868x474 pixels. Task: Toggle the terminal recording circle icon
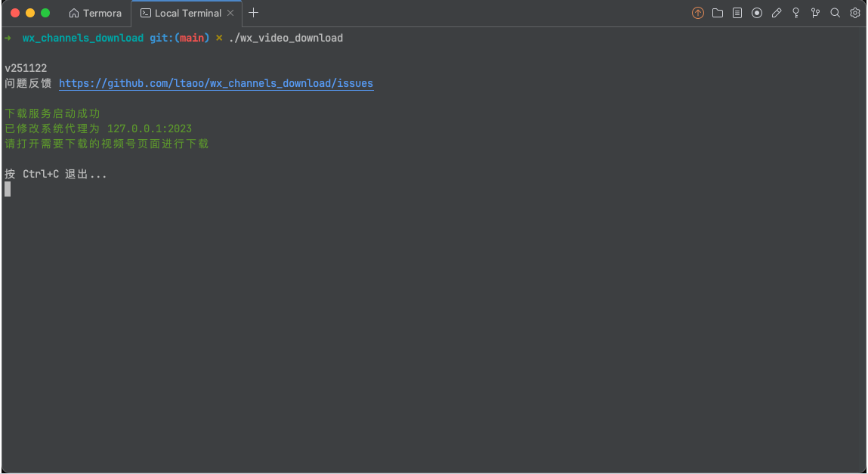point(756,13)
